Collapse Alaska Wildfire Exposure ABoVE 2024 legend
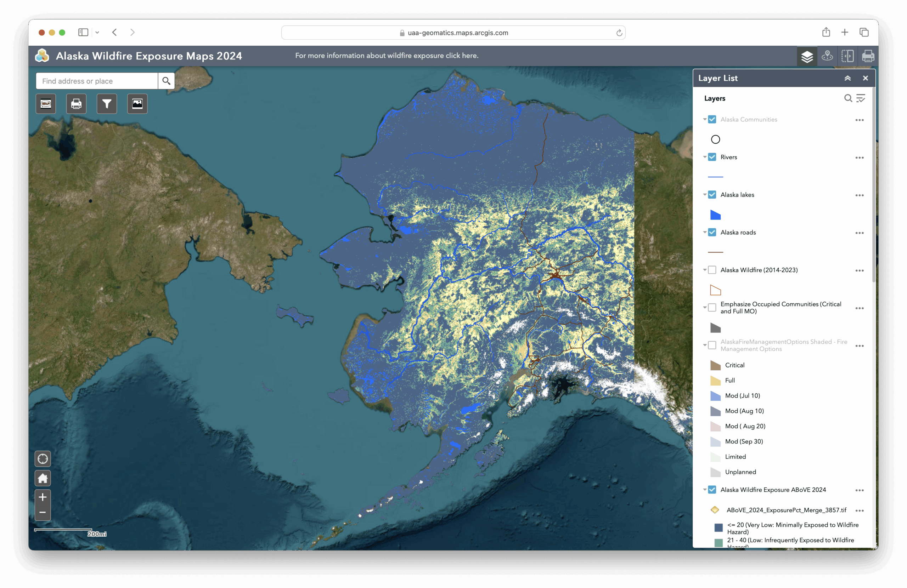 coord(705,490)
